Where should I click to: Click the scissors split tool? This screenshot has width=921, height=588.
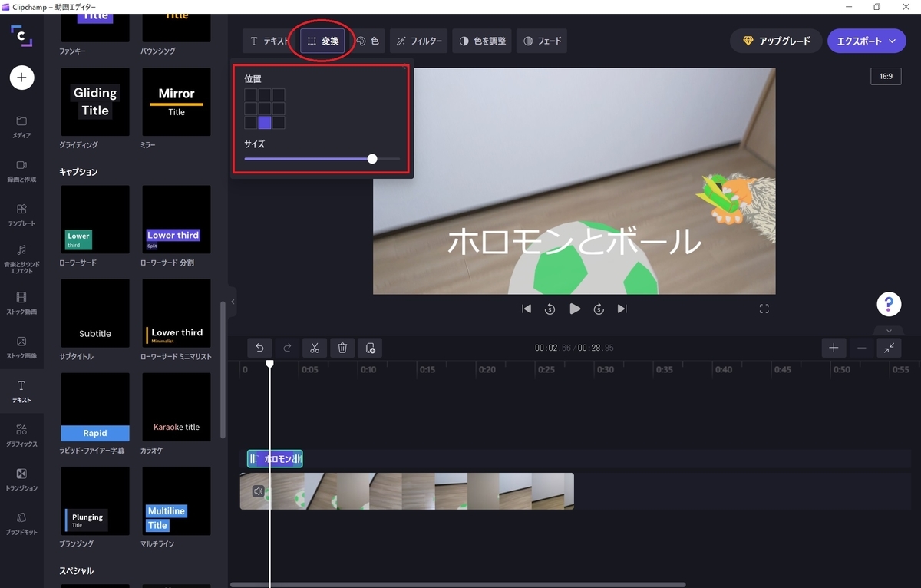tap(315, 348)
